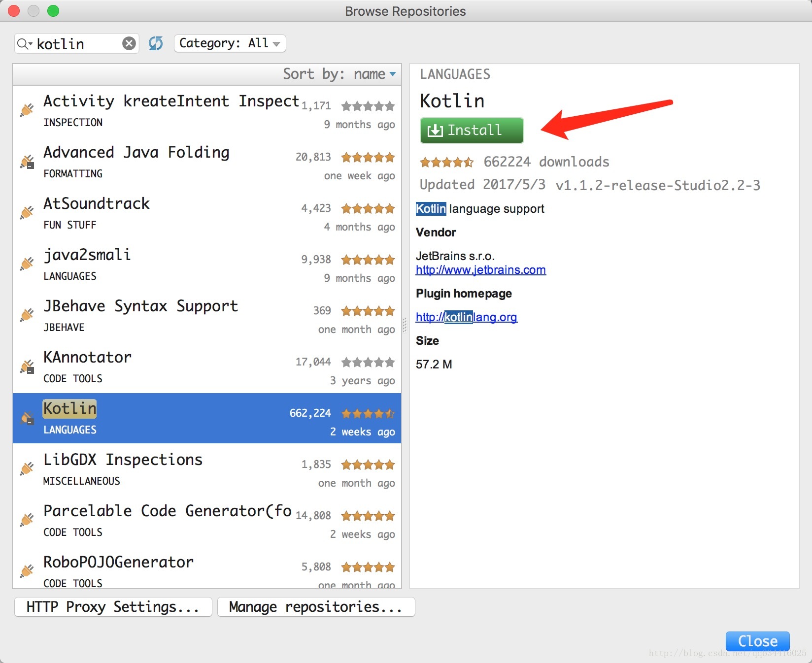Click the 20,813 downloads count

[x=313, y=157]
